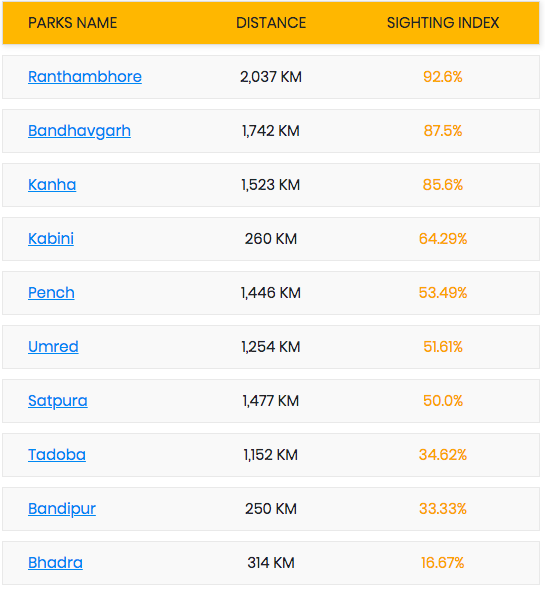Follow the Satpura park link
This screenshot has width=545, height=594.
click(x=58, y=401)
